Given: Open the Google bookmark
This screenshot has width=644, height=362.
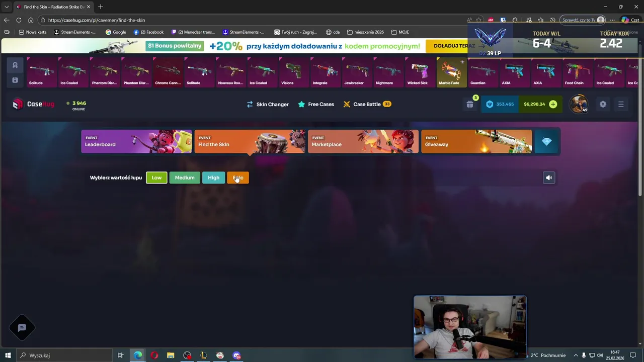Looking at the screenshot, I should point(116,32).
